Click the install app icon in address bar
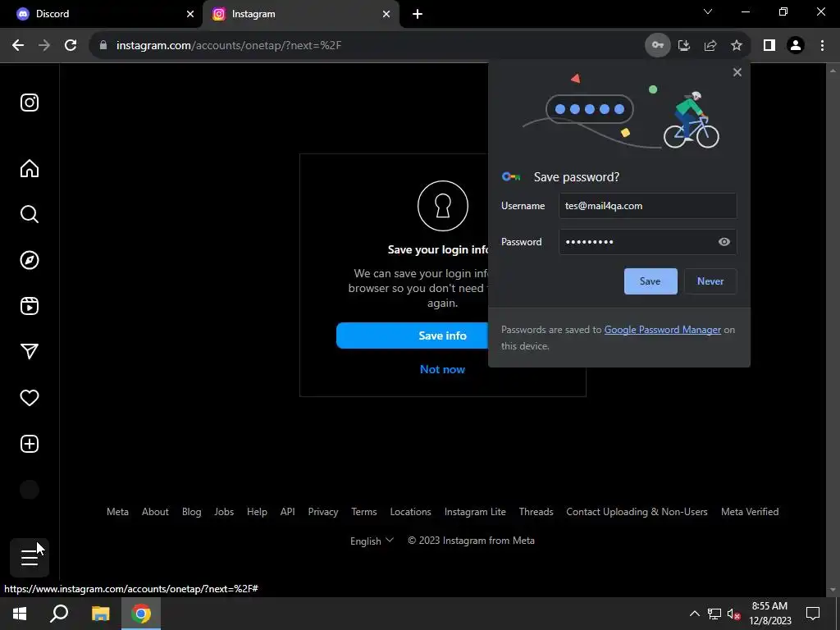840x630 pixels. tap(683, 45)
